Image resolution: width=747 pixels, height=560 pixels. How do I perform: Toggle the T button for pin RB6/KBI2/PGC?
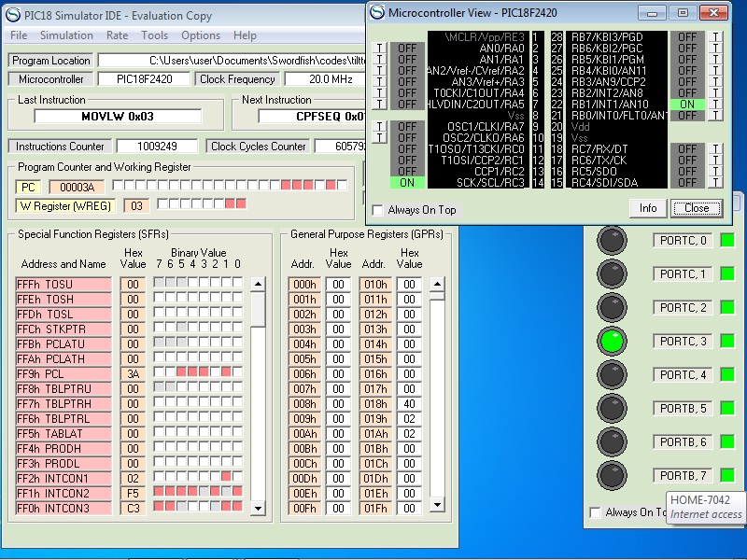tap(715, 49)
